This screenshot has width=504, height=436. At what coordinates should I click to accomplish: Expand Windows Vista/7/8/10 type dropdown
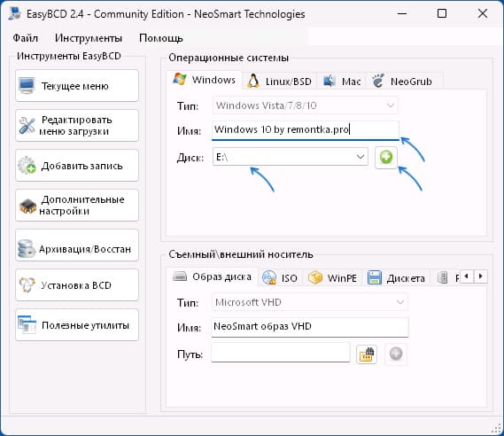coord(305,105)
